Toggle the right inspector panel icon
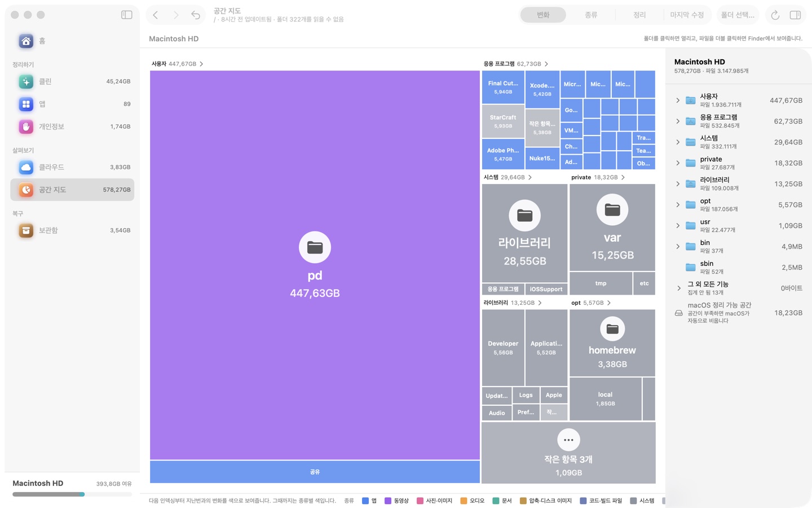Image resolution: width=812 pixels, height=508 pixels. pos(796,15)
